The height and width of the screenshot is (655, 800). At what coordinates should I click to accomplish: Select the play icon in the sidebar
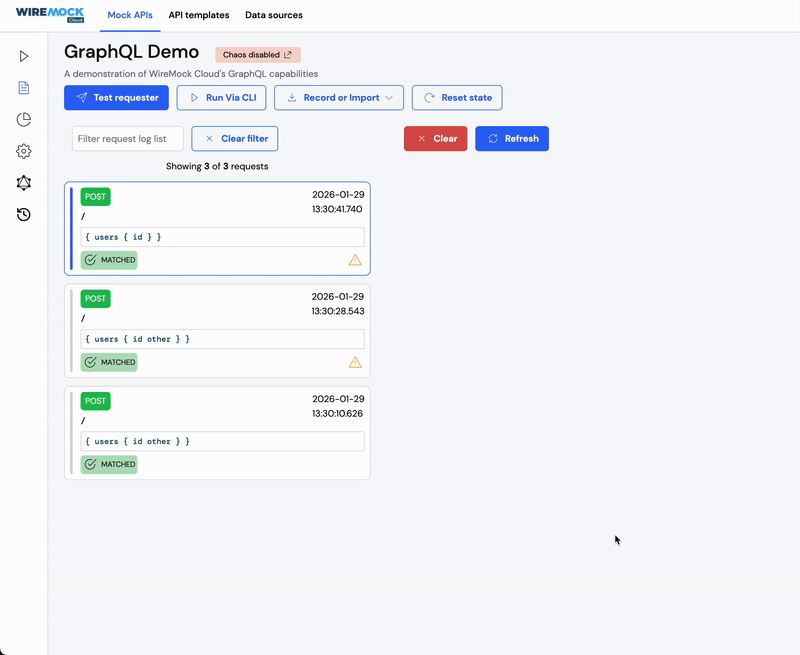(x=23, y=56)
